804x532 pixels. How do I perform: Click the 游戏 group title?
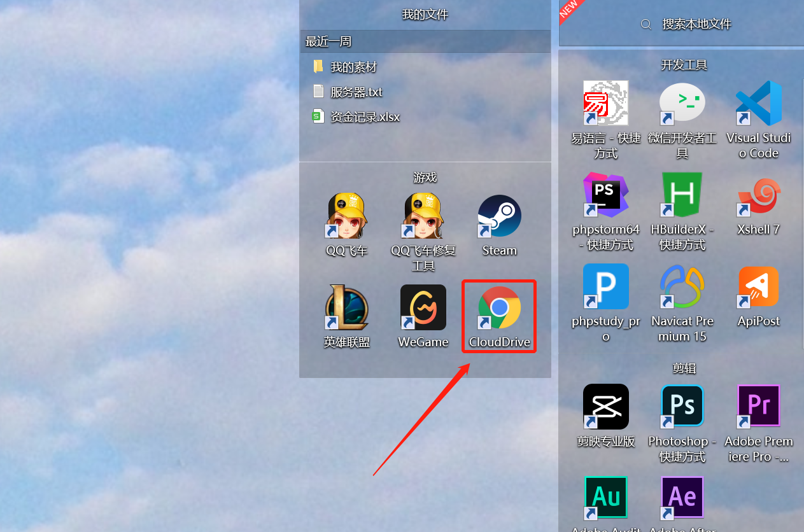(425, 178)
